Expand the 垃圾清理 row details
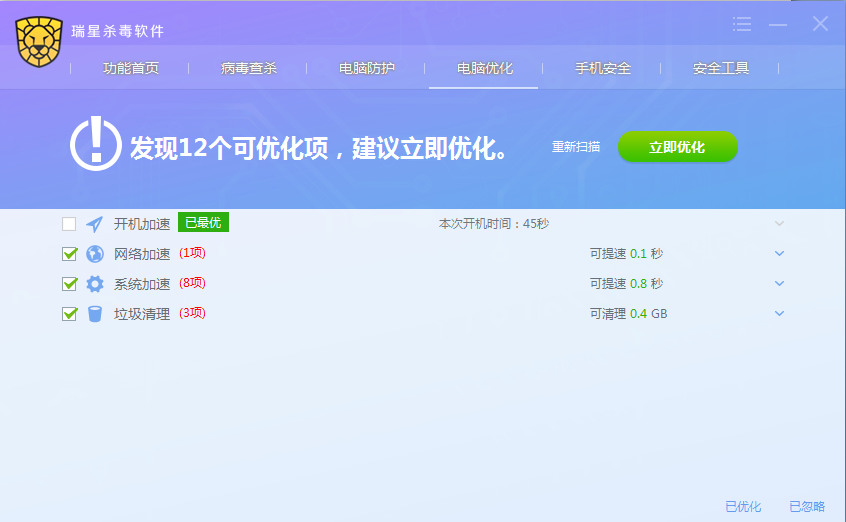Viewport: 846px width, 522px height. click(x=779, y=314)
